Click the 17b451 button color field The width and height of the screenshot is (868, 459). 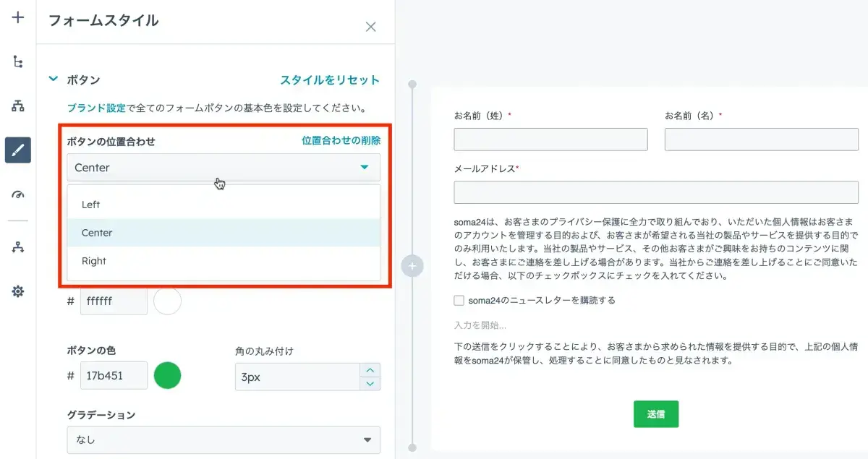point(114,376)
